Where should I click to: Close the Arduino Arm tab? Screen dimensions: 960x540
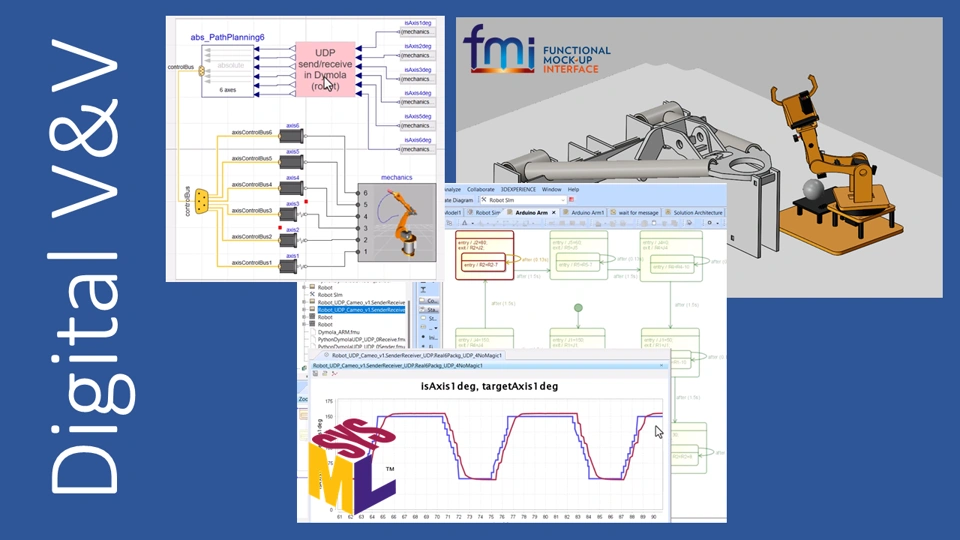tap(553, 212)
